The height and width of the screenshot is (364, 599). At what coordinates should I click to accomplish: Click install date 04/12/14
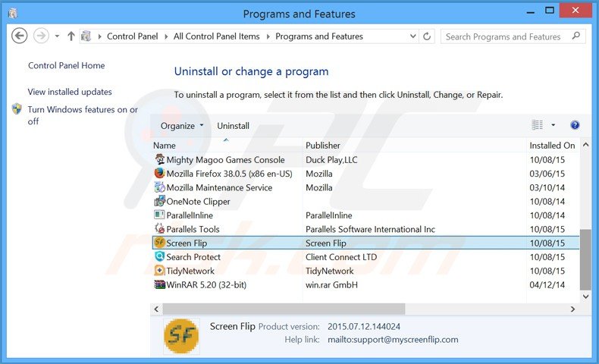pyautogui.click(x=547, y=285)
